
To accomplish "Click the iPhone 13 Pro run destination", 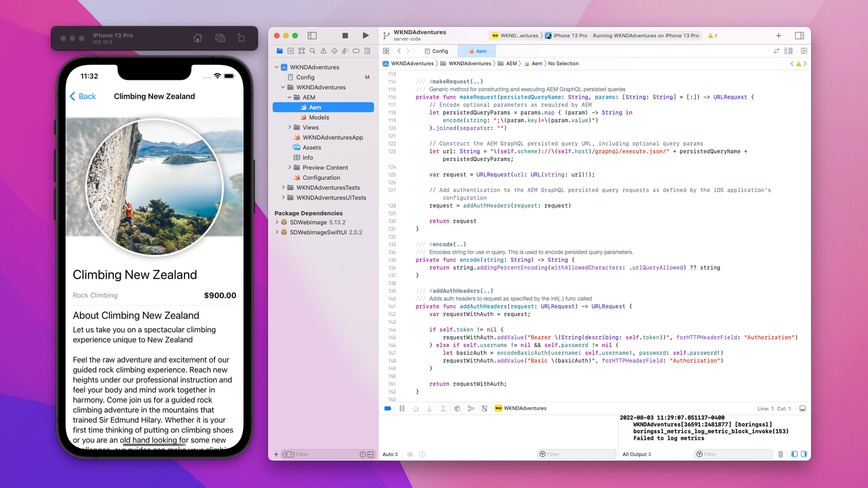I will pos(566,36).
